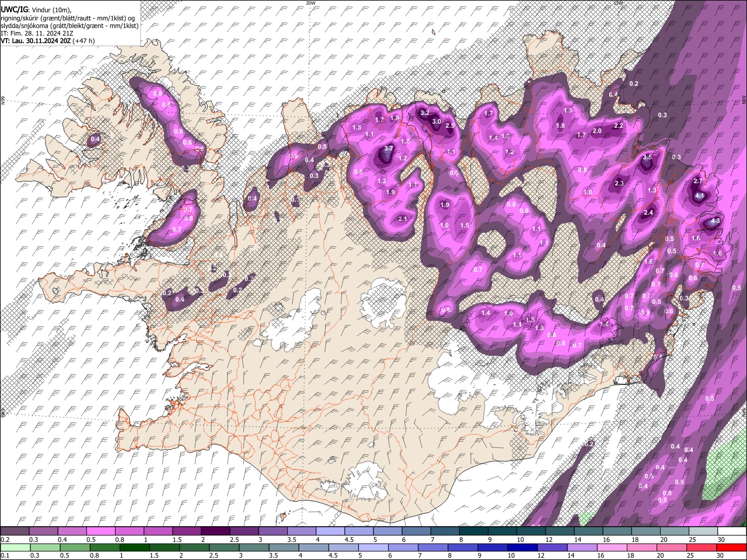Click the darkest green legend swatch from 1 to 1.5
The height and width of the screenshot is (560, 747).
[x=135, y=547]
